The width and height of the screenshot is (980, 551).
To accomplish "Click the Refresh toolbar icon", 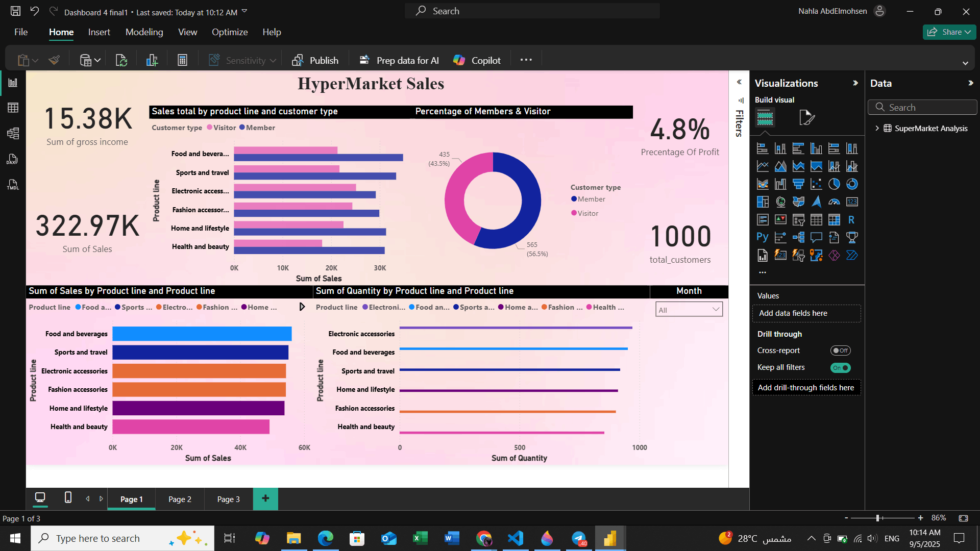I will (121, 60).
